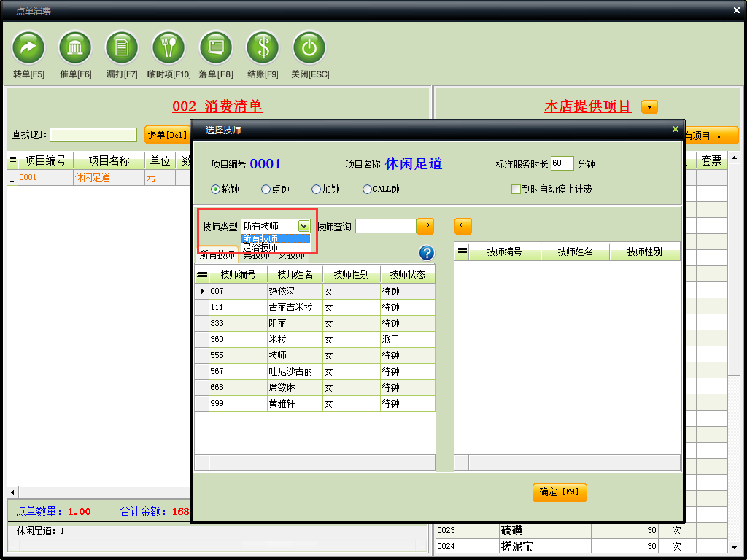Select the CALL钟 radio button

click(367, 189)
